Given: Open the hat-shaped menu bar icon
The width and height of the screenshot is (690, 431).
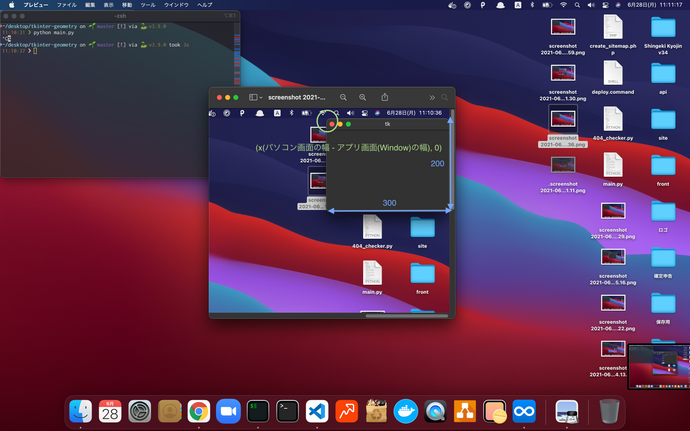Looking at the screenshot, I should pyautogui.click(x=500, y=5).
